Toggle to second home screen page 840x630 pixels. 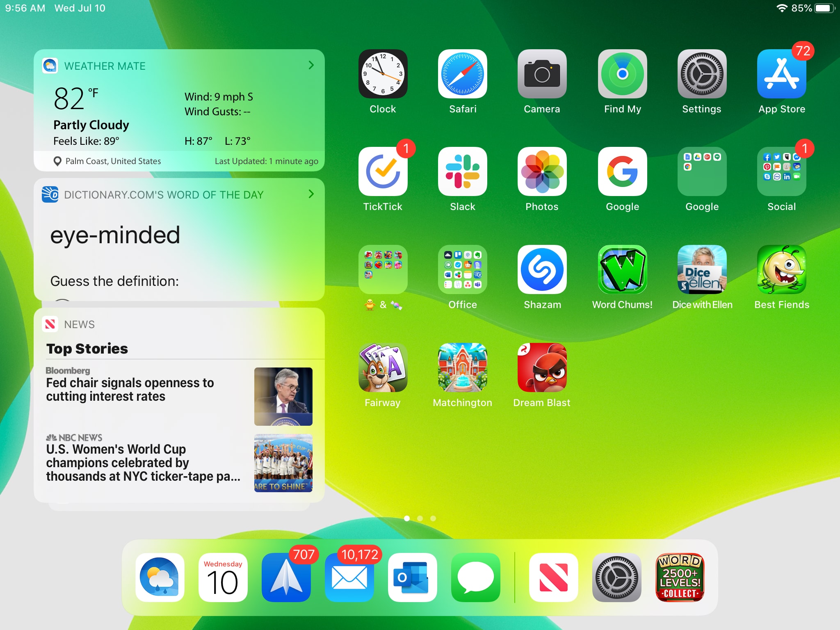coord(421,518)
